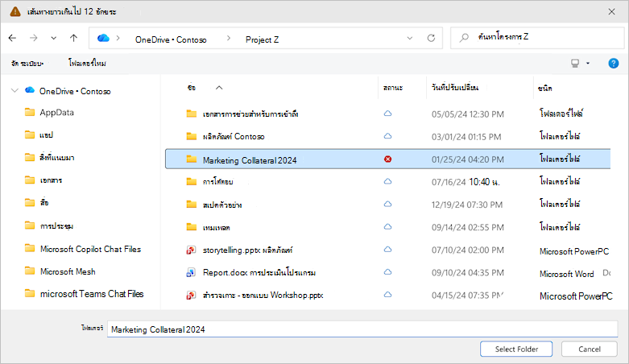This screenshot has height=364, width=629.
Task: Open AppData folder in sidebar
Action: click(56, 113)
